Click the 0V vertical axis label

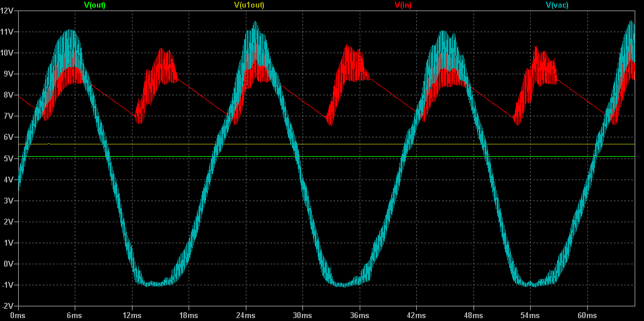click(x=9, y=264)
